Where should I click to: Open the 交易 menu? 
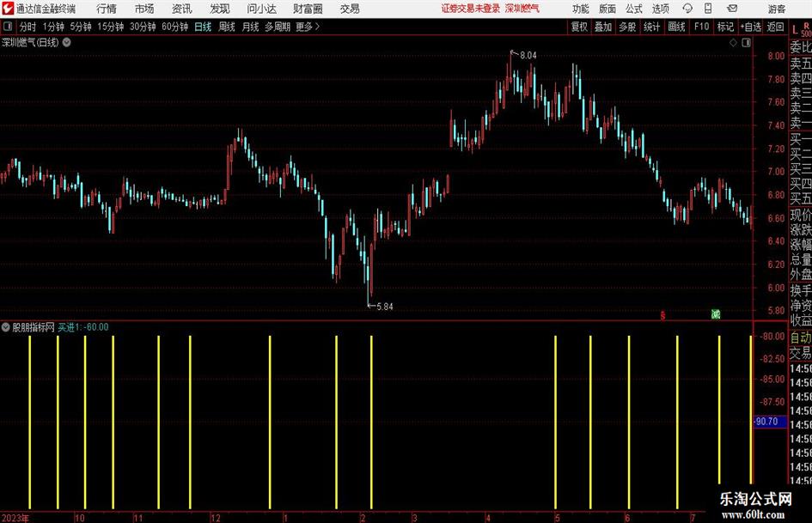point(350,9)
